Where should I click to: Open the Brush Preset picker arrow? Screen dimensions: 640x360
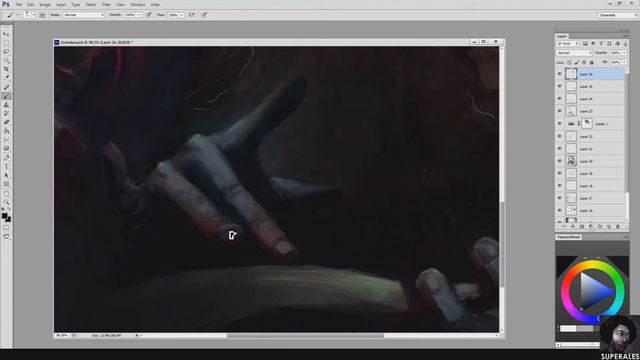33,15
